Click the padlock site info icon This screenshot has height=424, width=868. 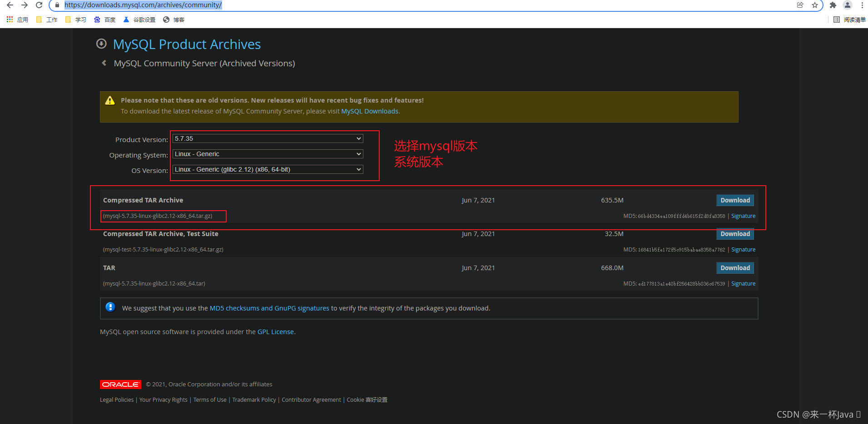tap(57, 5)
